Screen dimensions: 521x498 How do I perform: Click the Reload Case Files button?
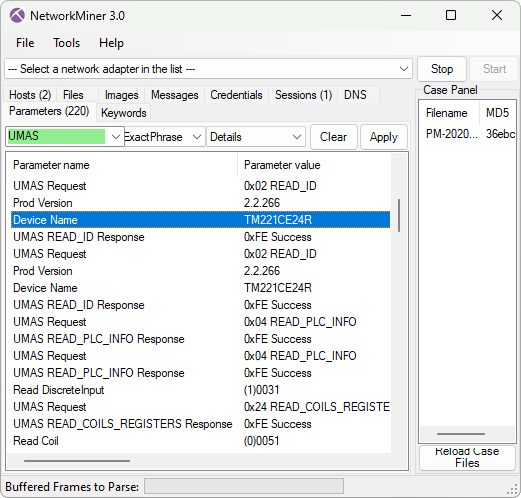[467, 457]
